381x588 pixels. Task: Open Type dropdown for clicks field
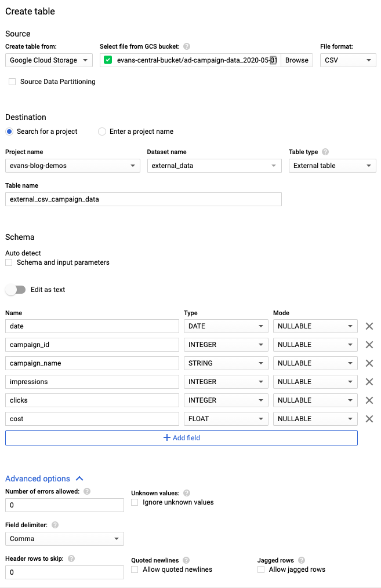tap(226, 400)
